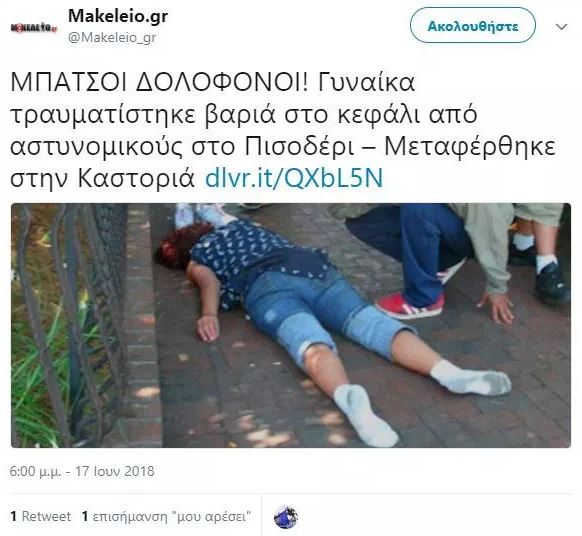Click the word Καστοριά in the tweet
The image size is (582, 536).
tap(136, 179)
